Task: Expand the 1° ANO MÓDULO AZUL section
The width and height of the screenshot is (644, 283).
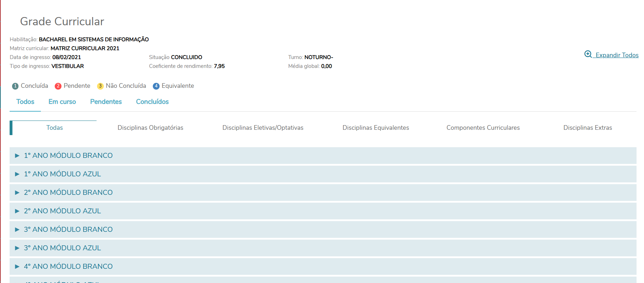Action: click(63, 174)
